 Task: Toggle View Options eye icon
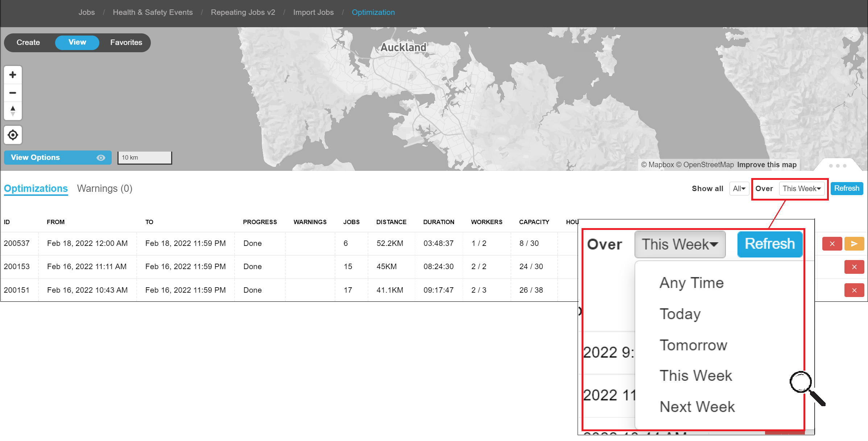(x=101, y=157)
